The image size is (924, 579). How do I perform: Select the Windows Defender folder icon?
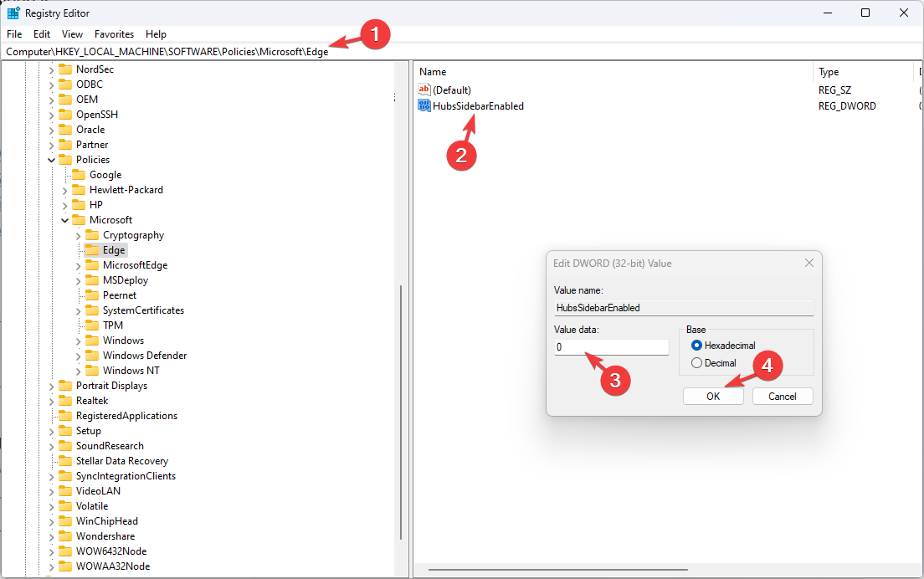tap(93, 356)
